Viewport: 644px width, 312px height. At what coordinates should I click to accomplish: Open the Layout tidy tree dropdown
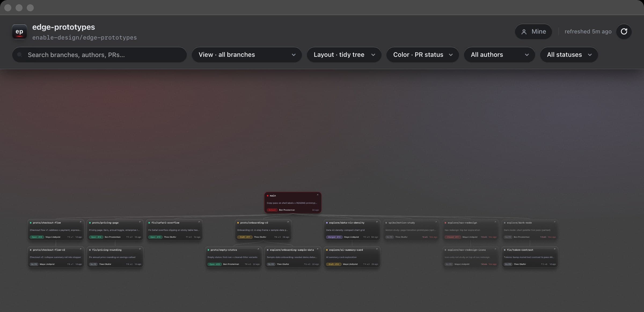tap(344, 55)
